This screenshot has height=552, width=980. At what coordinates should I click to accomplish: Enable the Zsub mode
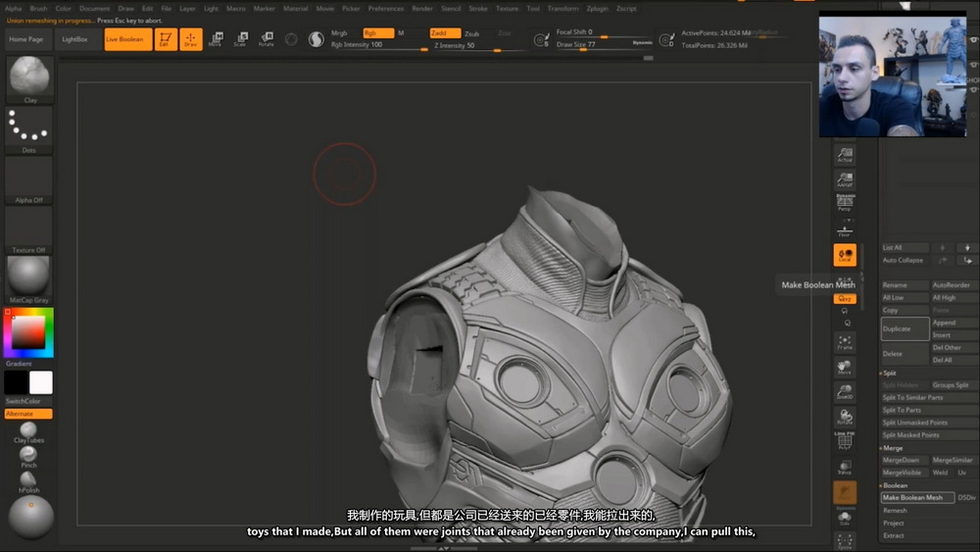tap(472, 33)
